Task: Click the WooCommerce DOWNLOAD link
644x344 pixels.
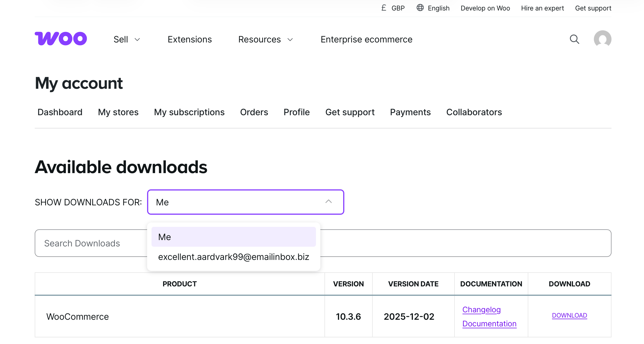Action: click(569, 315)
